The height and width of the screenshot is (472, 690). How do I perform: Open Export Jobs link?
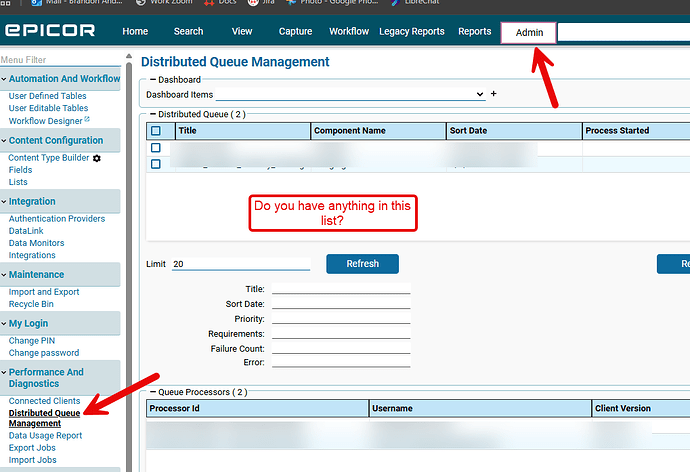32,448
